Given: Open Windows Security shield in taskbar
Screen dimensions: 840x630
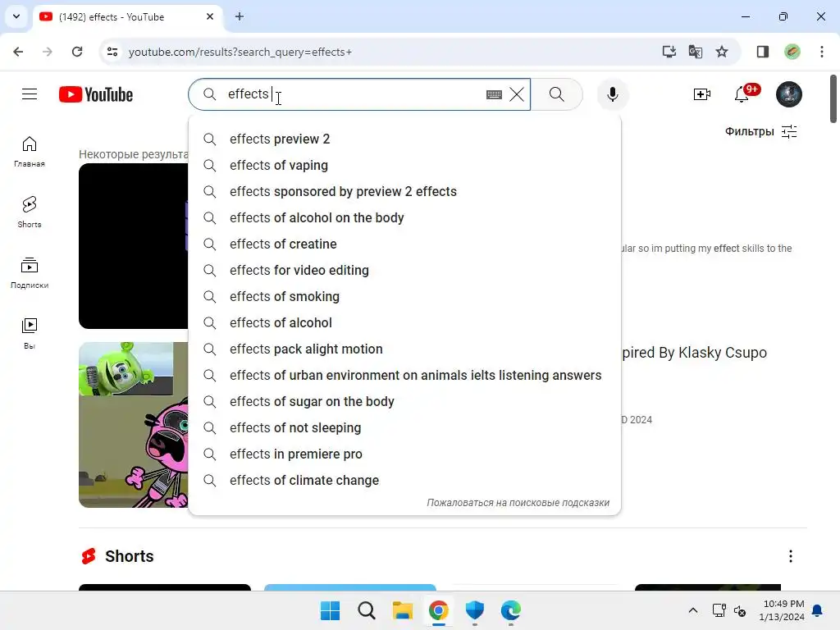Looking at the screenshot, I should 475,610.
